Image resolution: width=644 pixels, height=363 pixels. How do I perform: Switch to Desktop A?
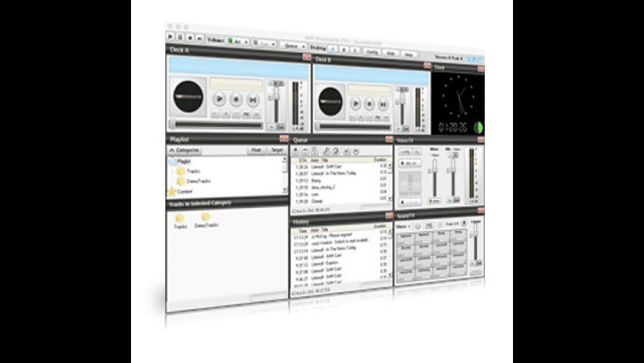click(333, 50)
